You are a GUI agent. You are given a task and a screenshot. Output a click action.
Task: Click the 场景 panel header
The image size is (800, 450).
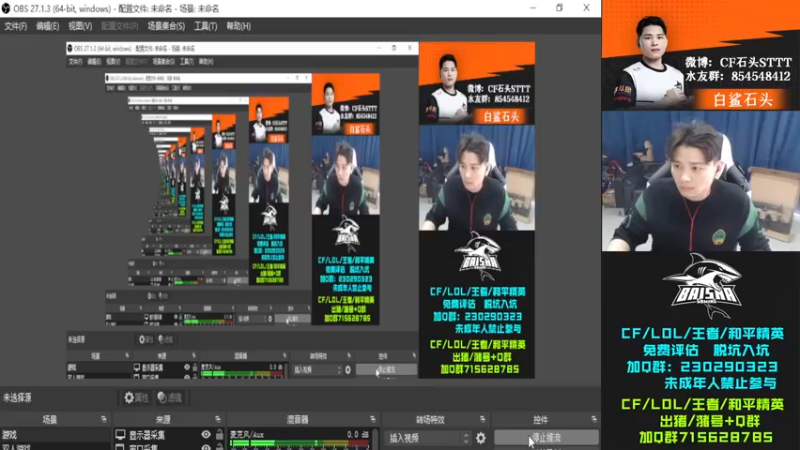point(50,419)
